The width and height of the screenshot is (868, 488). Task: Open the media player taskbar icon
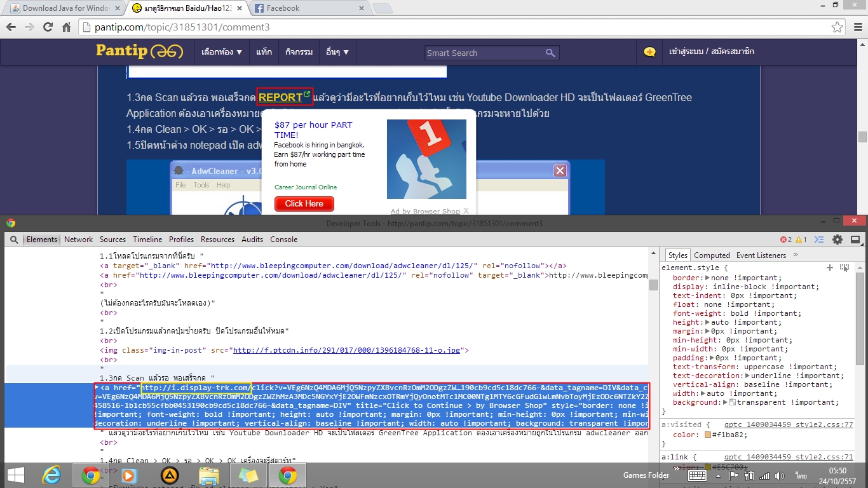[129, 475]
